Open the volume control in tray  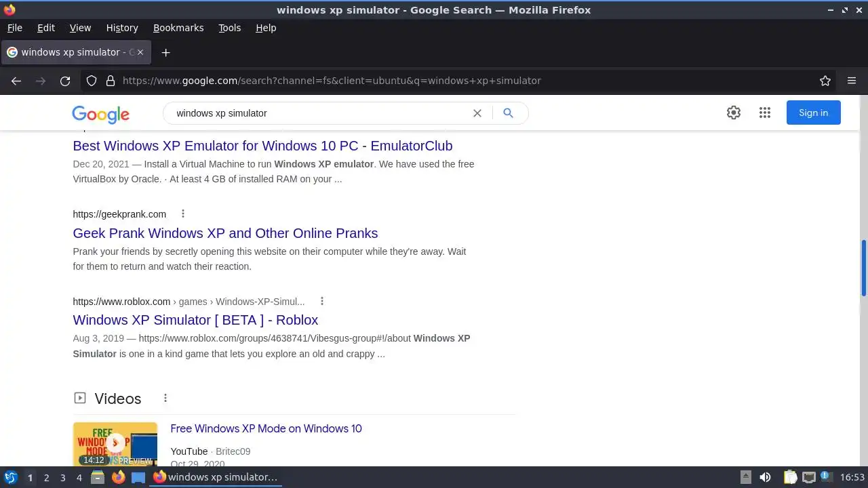(x=765, y=477)
